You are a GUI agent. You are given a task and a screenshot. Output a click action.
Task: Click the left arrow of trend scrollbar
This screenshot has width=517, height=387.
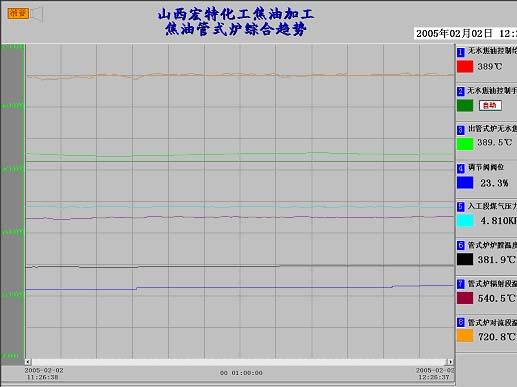(28, 362)
